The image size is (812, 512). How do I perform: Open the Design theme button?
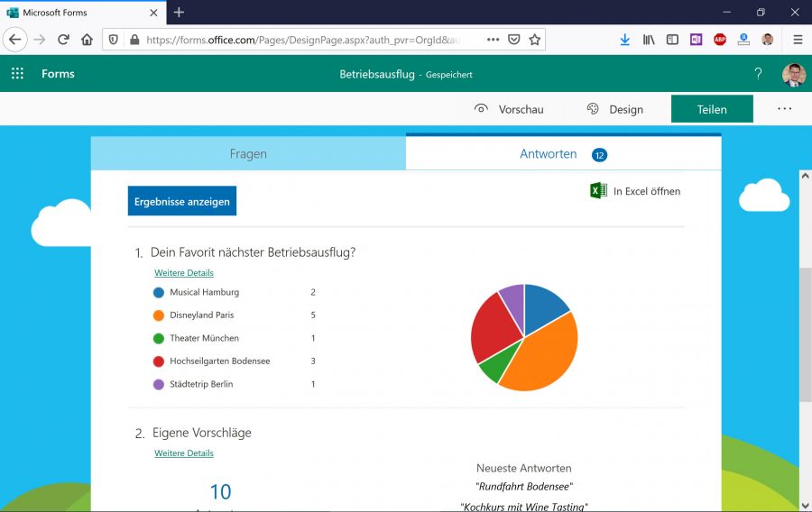point(615,109)
